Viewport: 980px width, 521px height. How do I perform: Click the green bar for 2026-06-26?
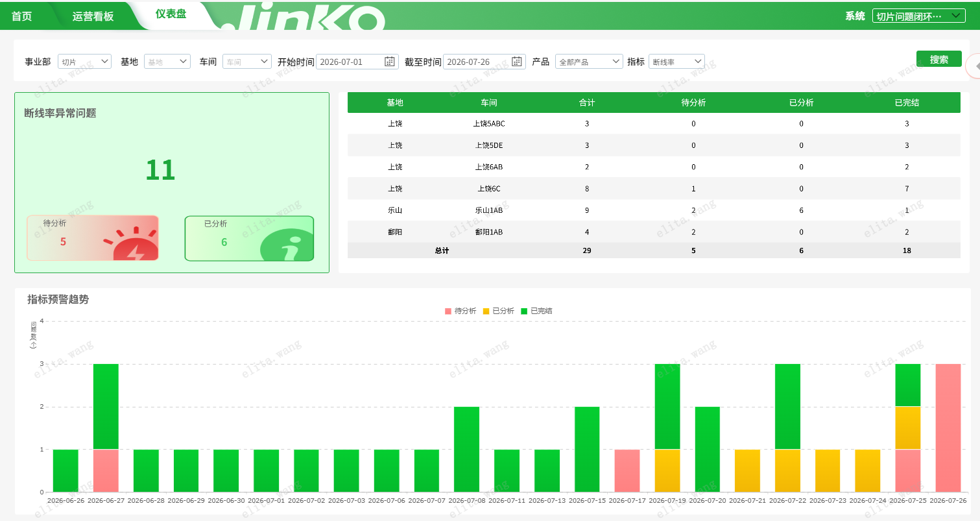[x=66, y=470]
